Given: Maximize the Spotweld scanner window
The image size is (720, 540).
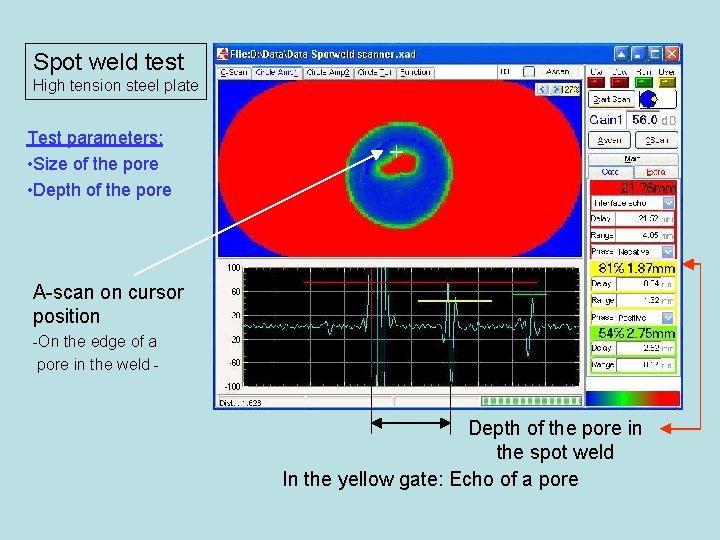Looking at the screenshot, I should pos(655,54).
